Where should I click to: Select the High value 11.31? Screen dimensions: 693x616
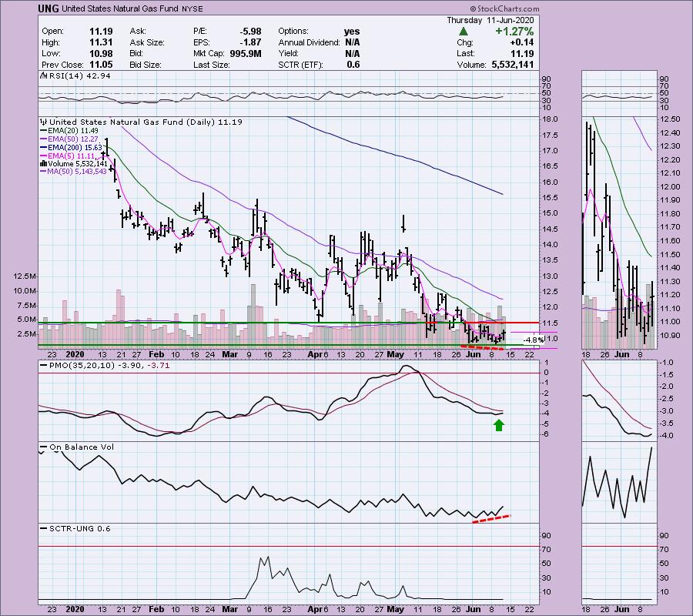101,42
